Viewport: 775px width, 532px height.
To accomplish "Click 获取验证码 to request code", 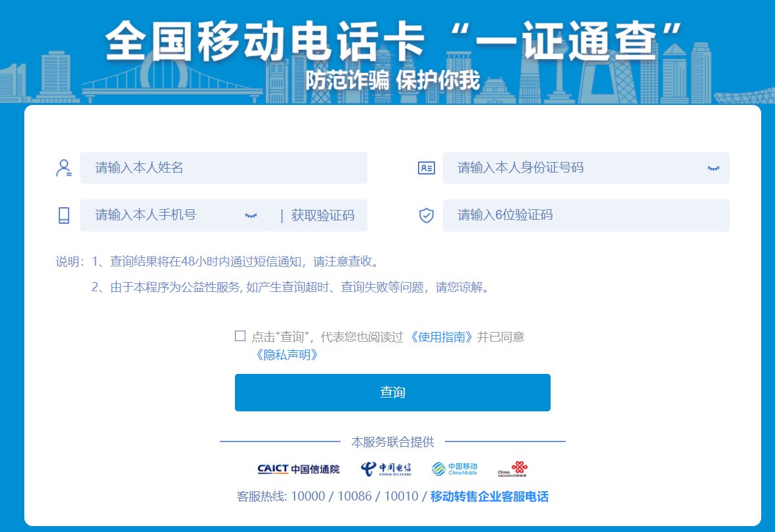I will click(323, 215).
